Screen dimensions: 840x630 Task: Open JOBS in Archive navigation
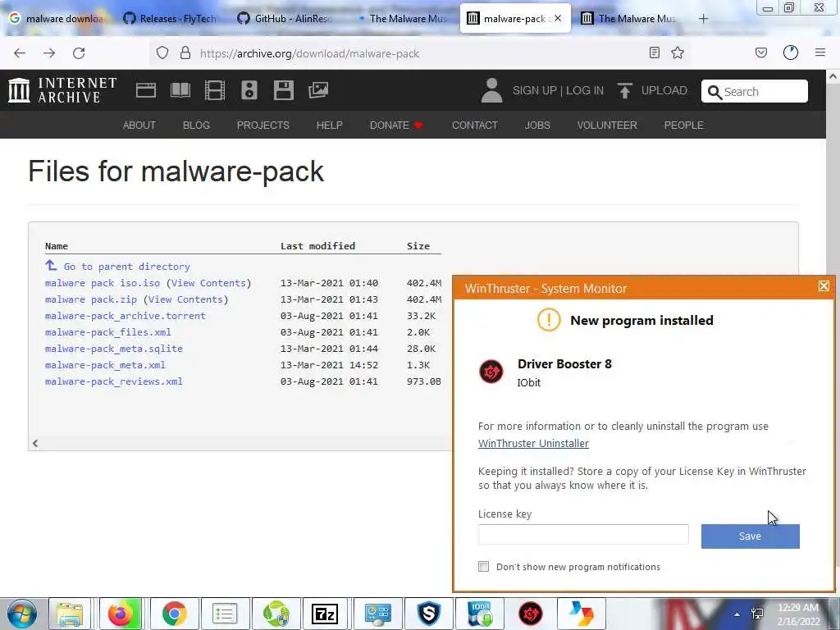537,126
